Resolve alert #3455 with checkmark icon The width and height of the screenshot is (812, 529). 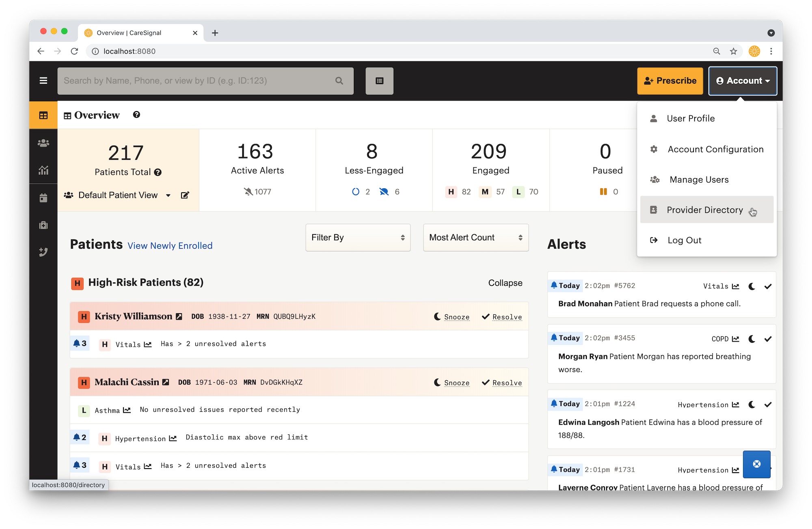(x=768, y=339)
